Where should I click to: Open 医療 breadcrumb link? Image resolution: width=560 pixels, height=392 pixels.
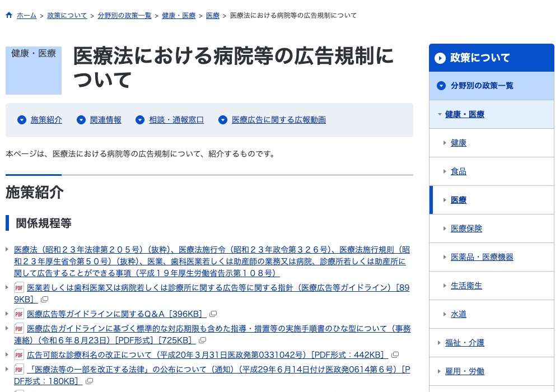click(x=212, y=15)
